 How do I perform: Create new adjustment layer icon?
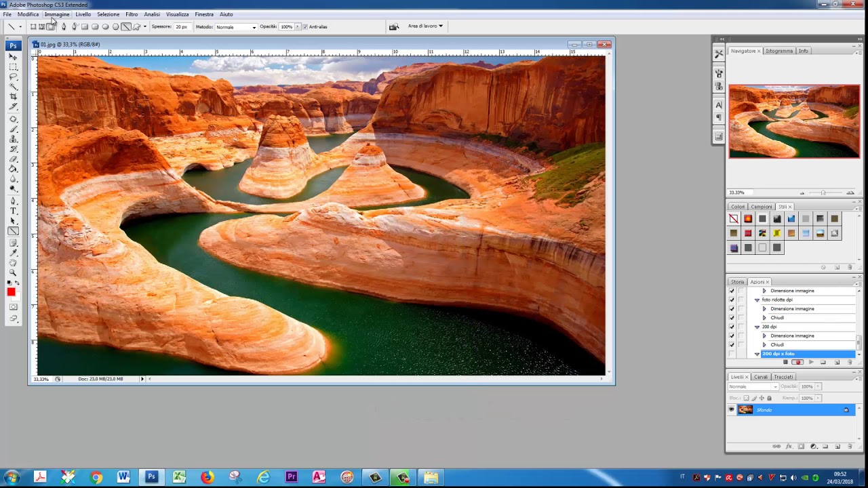(x=813, y=446)
